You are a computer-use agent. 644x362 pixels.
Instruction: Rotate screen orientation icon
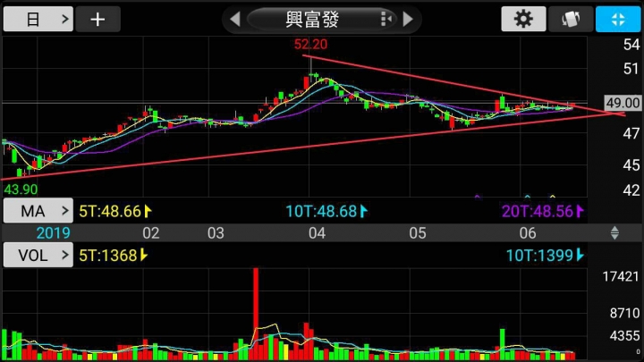point(571,19)
